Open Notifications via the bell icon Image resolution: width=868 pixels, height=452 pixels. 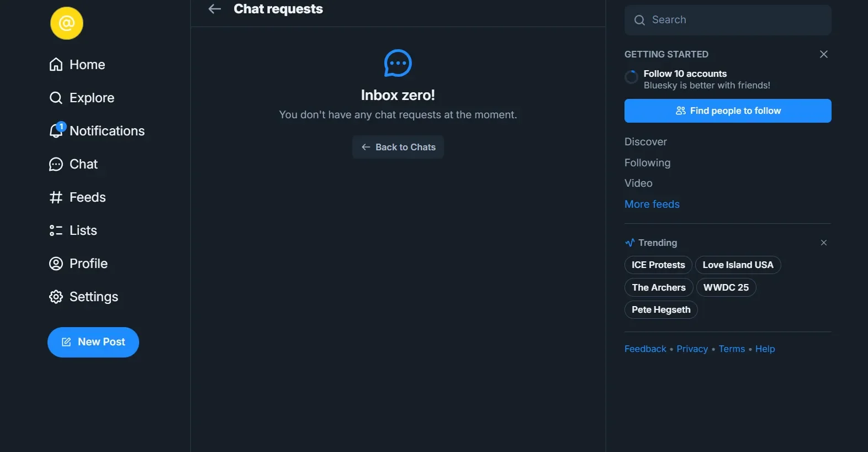coord(56,131)
